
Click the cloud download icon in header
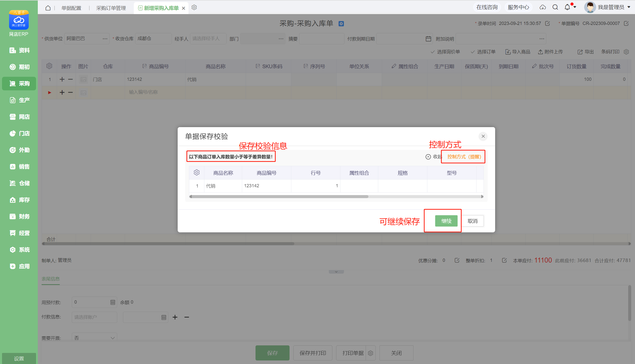pos(543,7)
